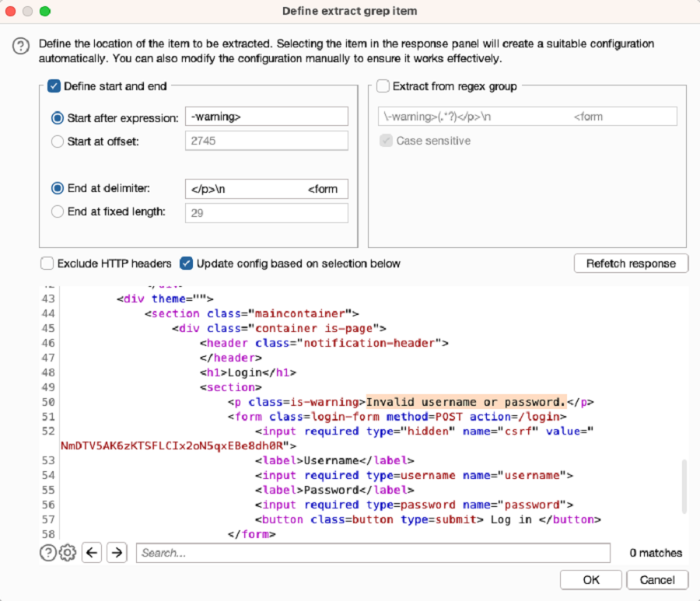Click the header class="notification-header" line
The width and height of the screenshot is (700, 601).
point(324,343)
